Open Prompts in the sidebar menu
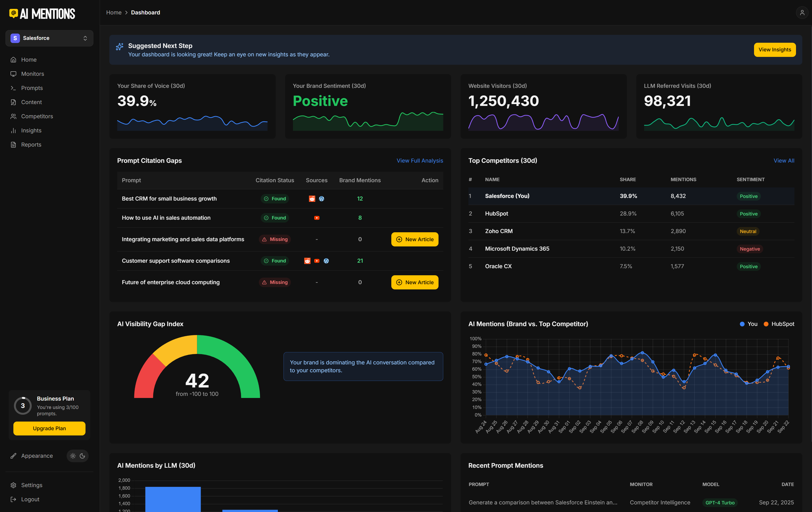 click(x=32, y=88)
